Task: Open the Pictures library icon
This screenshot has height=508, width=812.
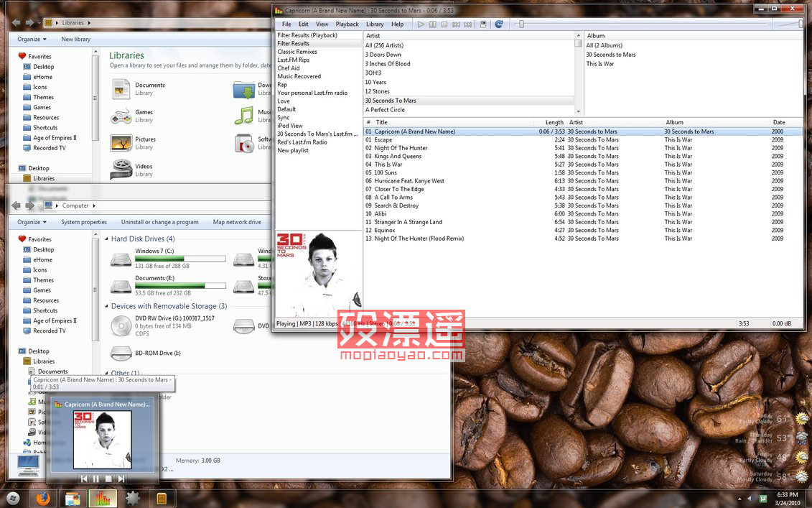Action: (121, 143)
